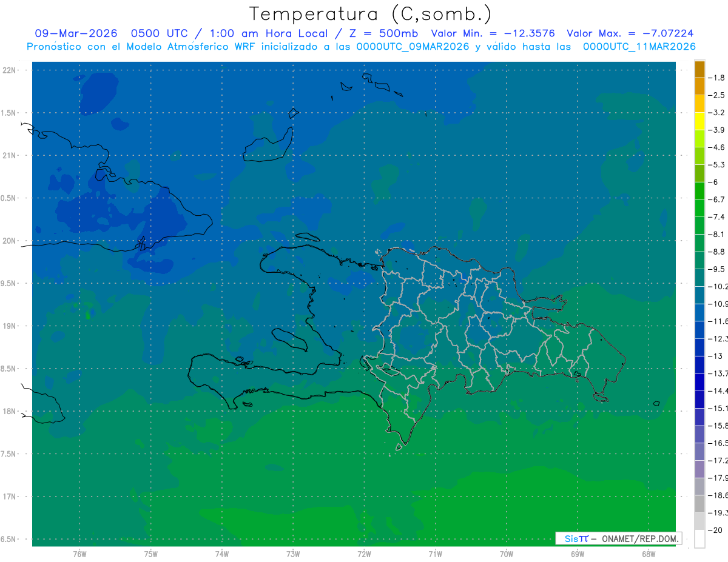This screenshot has width=728, height=562.
Task: Click the "72W" longitude label
Action: point(365,554)
